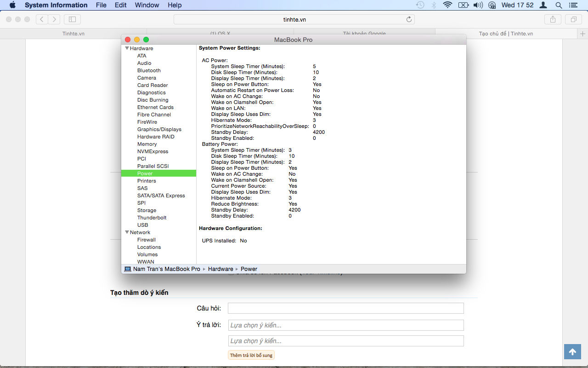The width and height of the screenshot is (588, 368).
Task: Select Printers in the sidebar
Action: [147, 181]
